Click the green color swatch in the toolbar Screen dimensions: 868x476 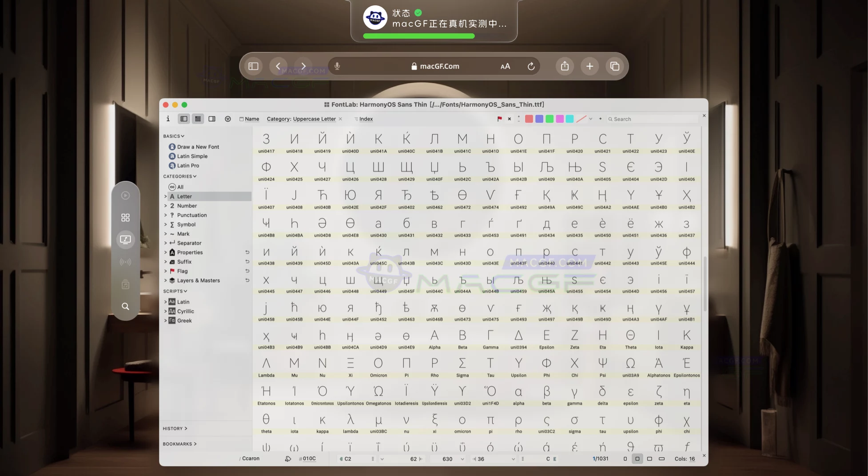[549, 119]
